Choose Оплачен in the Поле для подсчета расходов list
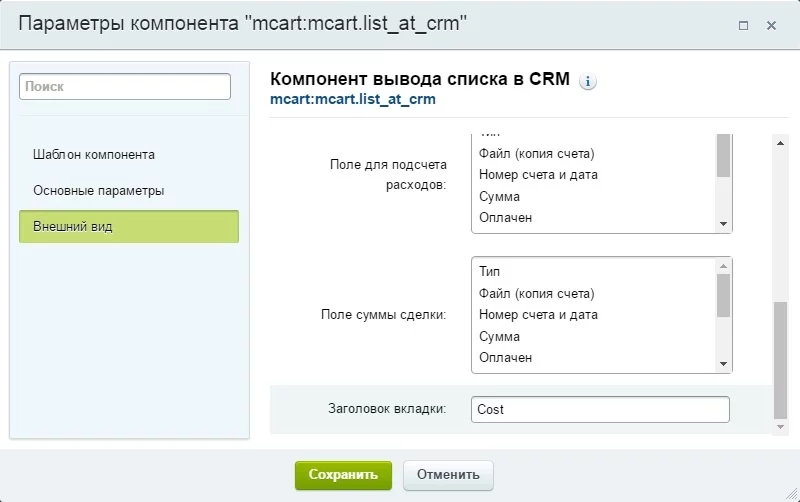Screen dimensions: 800x502 [x=505, y=218]
